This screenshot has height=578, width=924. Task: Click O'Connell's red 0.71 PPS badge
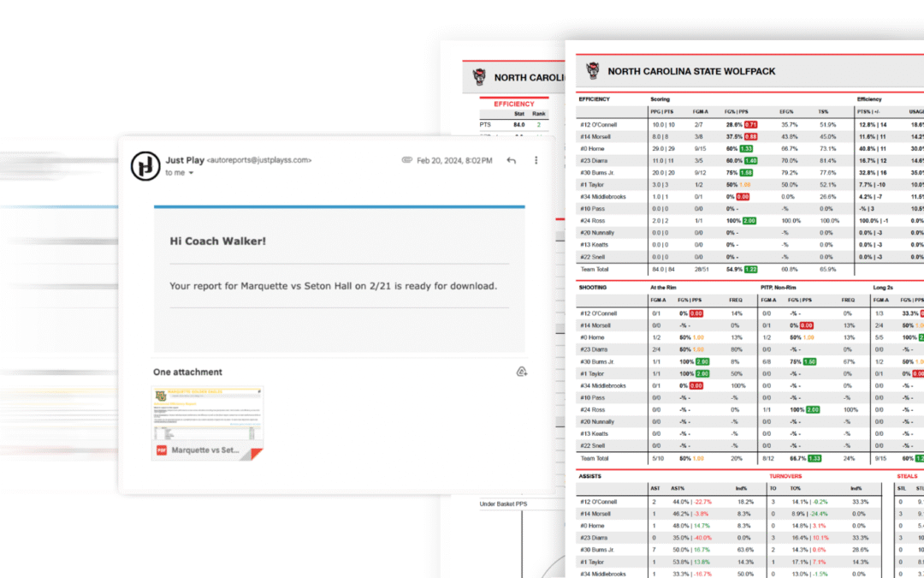pyautogui.click(x=750, y=124)
